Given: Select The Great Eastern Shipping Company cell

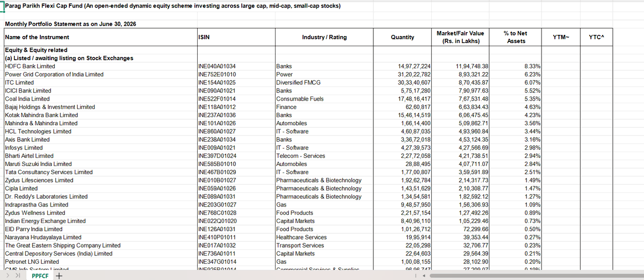Looking at the screenshot, I should click(100, 245).
